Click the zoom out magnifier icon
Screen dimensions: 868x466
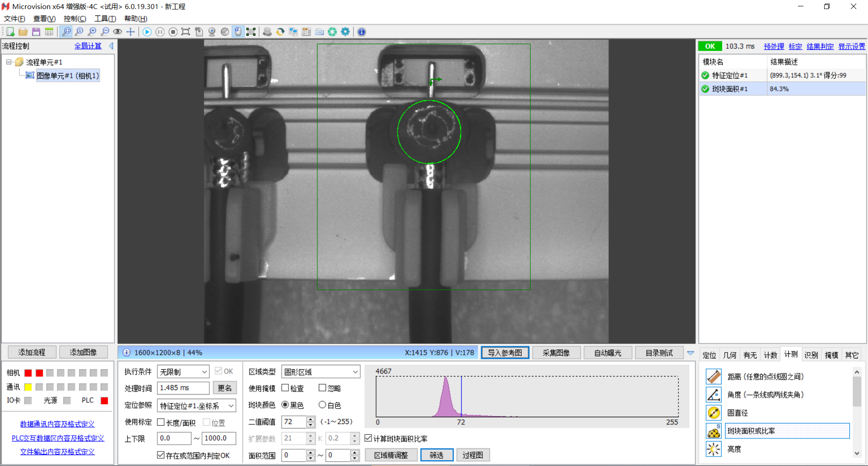pyautogui.click(x=105, y=32)
